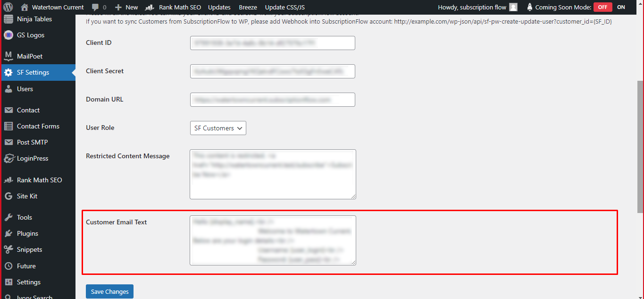Viewport: 644px width, 299px height.
Task: Click the Restricted Content Message textarea
Action: coord(273,174)
